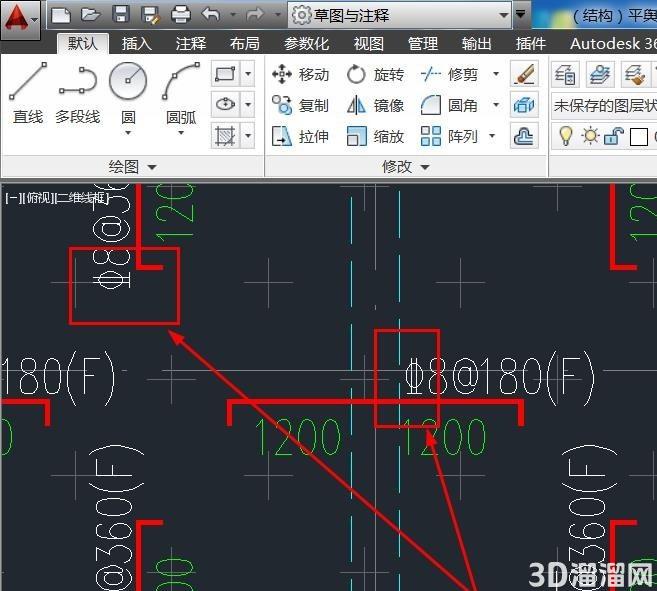Create a new drawing with New icon
Image resolution: width=657 pixels, height=591 pixels.
pyautogui.click(x=61, y=16)
